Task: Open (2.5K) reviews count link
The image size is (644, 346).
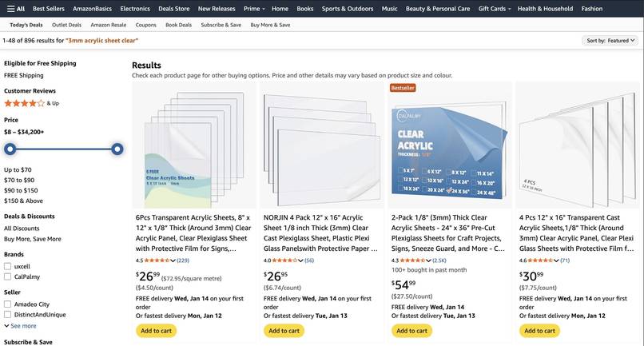Action: [439, 260]
